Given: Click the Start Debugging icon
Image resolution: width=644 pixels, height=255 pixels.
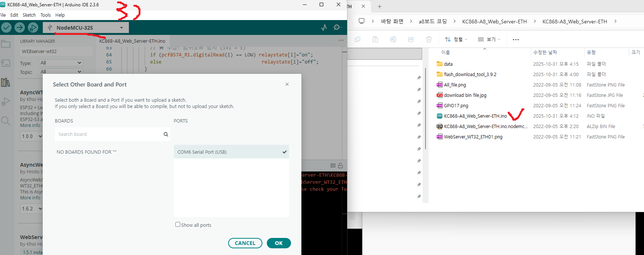Looking at the screenshot, I should click(33, 27).
